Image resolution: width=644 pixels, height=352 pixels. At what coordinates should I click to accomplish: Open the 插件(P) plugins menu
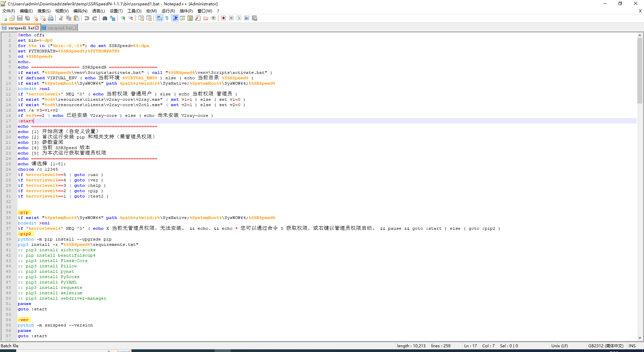tap(186, 11)
